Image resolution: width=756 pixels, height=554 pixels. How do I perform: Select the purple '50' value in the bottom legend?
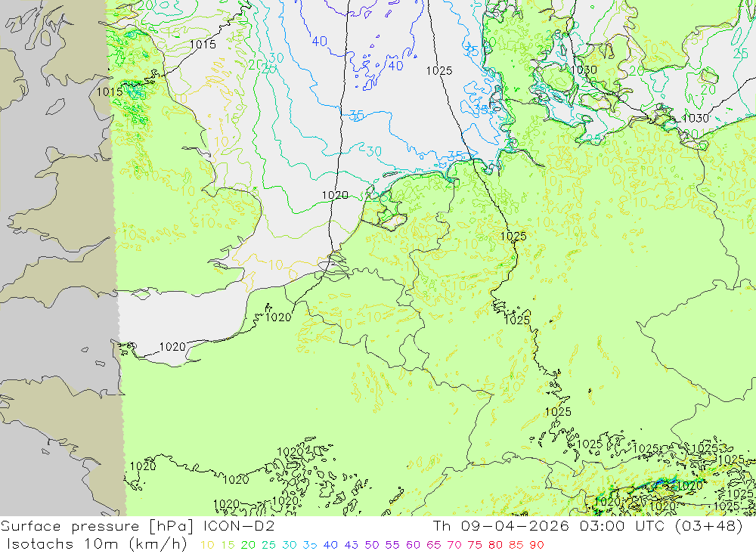tap(372, 545)
